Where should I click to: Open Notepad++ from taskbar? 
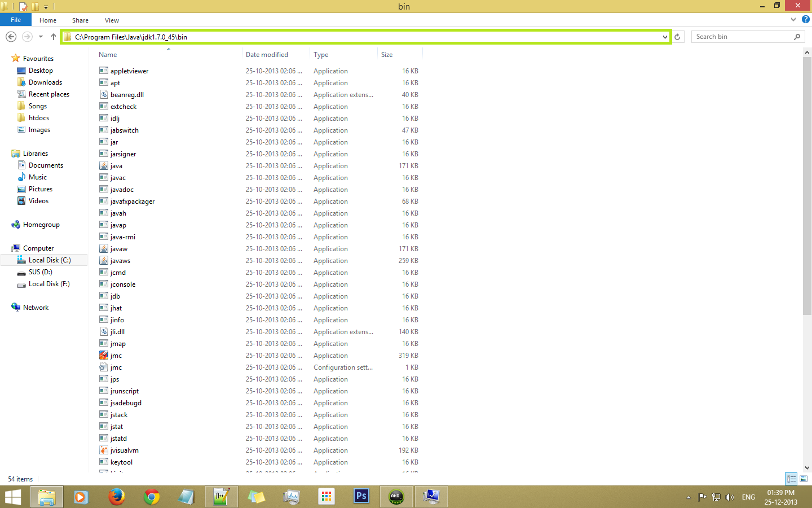pyautogui.click(x=221, y=497)
